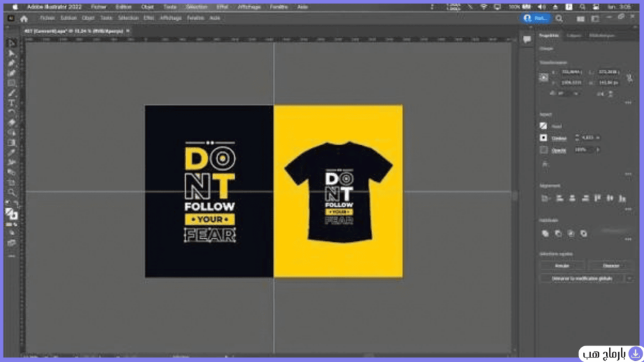Open the Effet menu in the macOS menu bar
Viewport: 644px width, 362px height.
click(222, 7)
